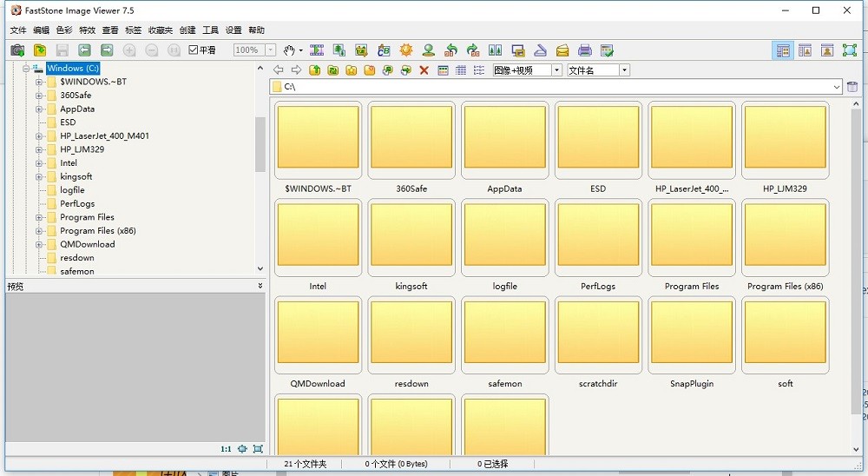The image size is (868, 476).
Task: Select the hand pan tool
Action: point(288,50)
